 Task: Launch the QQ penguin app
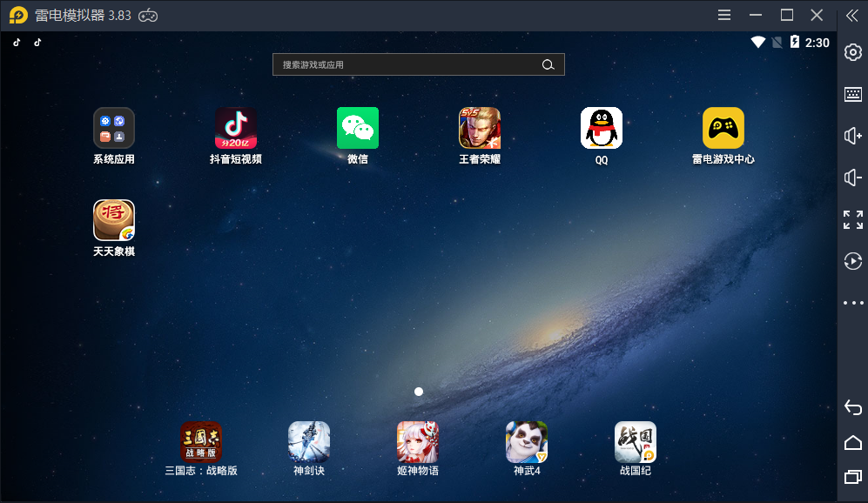point(602,129)
